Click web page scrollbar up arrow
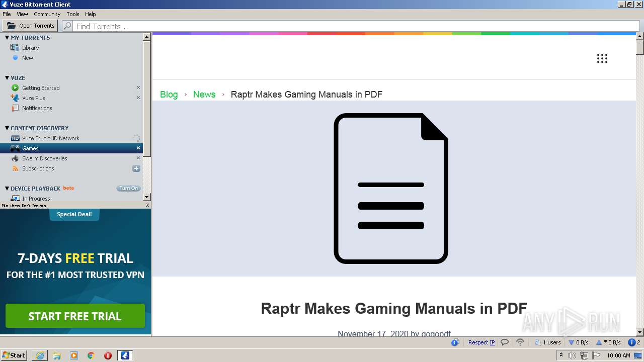 coord(640,36)
